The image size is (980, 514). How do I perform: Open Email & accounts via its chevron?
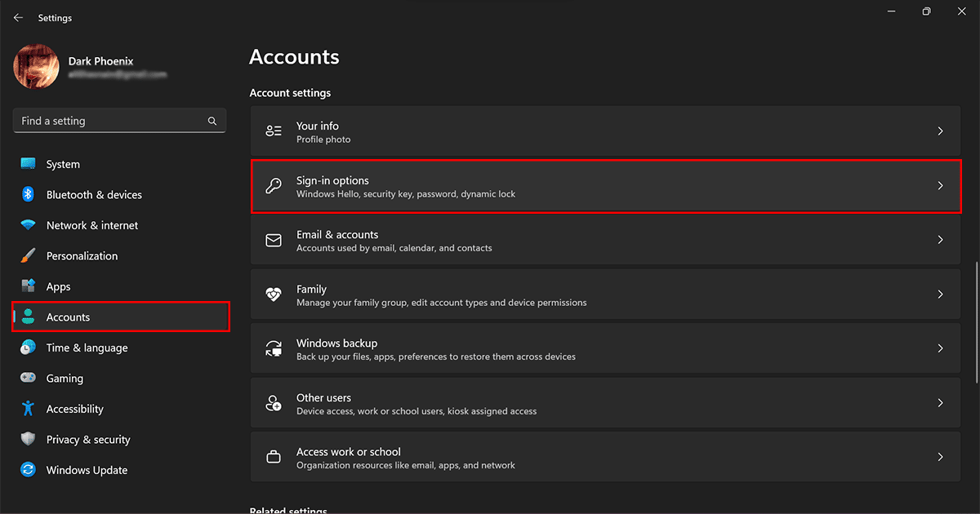(x=940, y=240)
